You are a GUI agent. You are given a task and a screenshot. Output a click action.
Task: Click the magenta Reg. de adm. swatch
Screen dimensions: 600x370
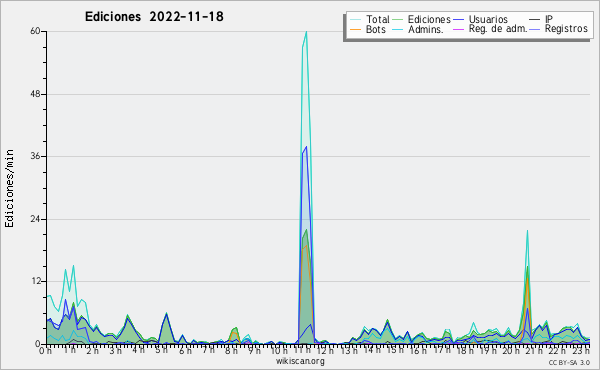click(458, 29)
